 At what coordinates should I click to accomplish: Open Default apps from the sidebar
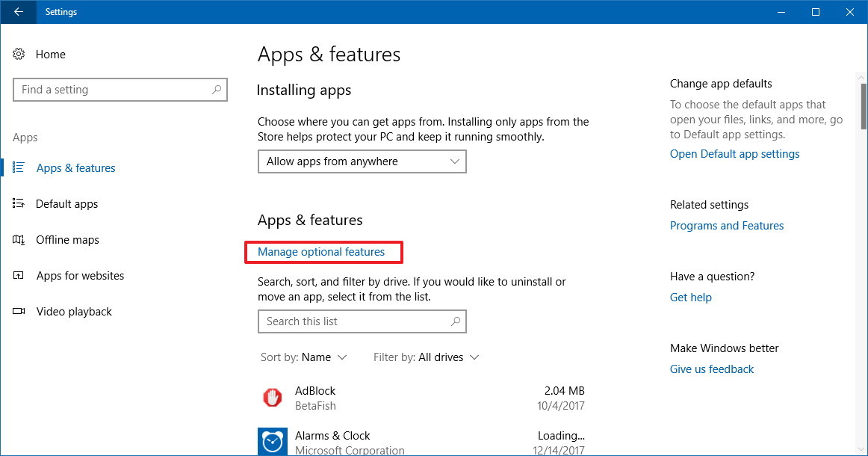19,203
